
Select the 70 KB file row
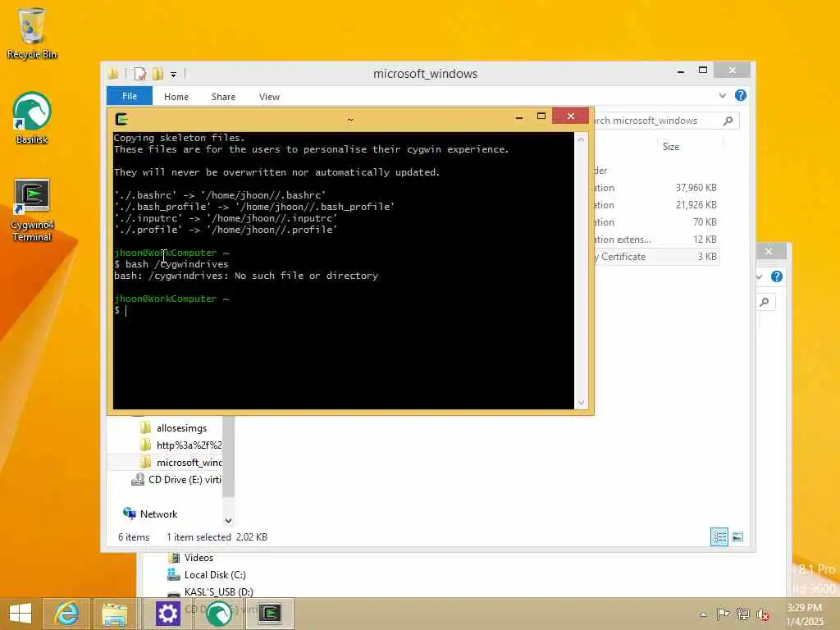(x=655, y=222)
